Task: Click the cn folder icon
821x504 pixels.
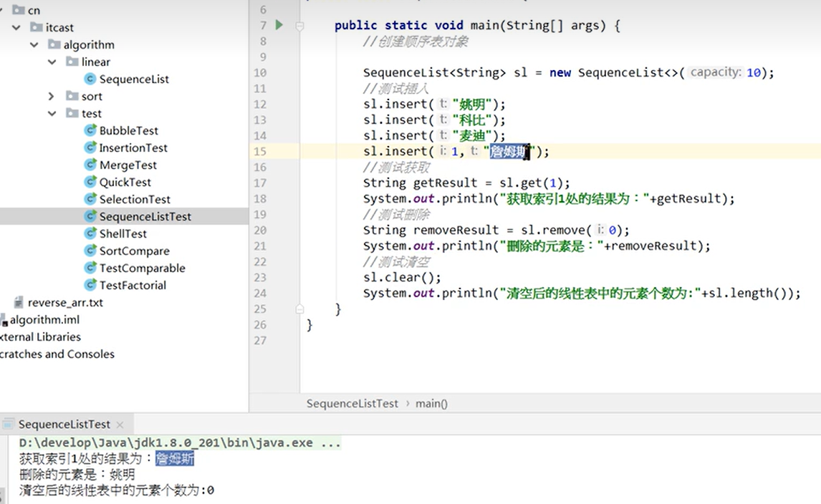Action: pyautogui.click(x=19, y=10)
